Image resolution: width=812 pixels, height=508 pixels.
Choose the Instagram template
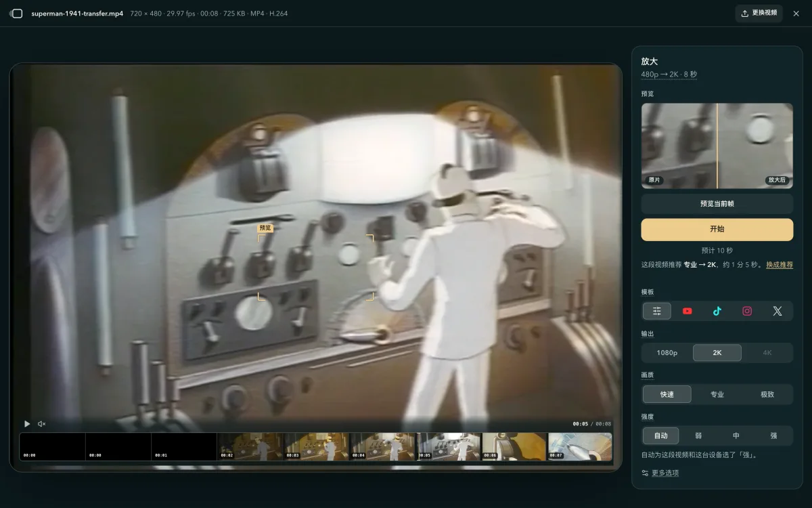click(x=747, y=311)
